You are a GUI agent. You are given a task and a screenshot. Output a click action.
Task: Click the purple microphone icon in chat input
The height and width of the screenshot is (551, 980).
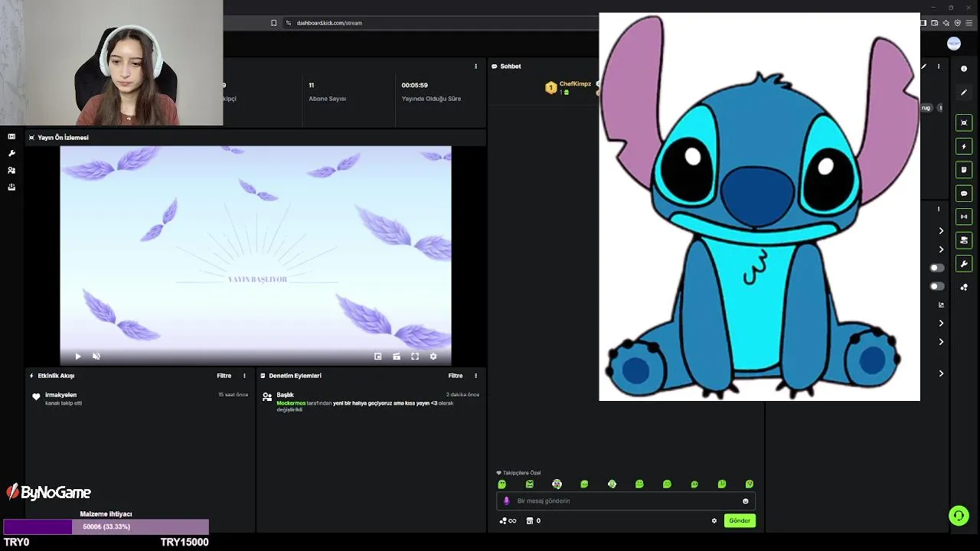click(x=506, y=500)
